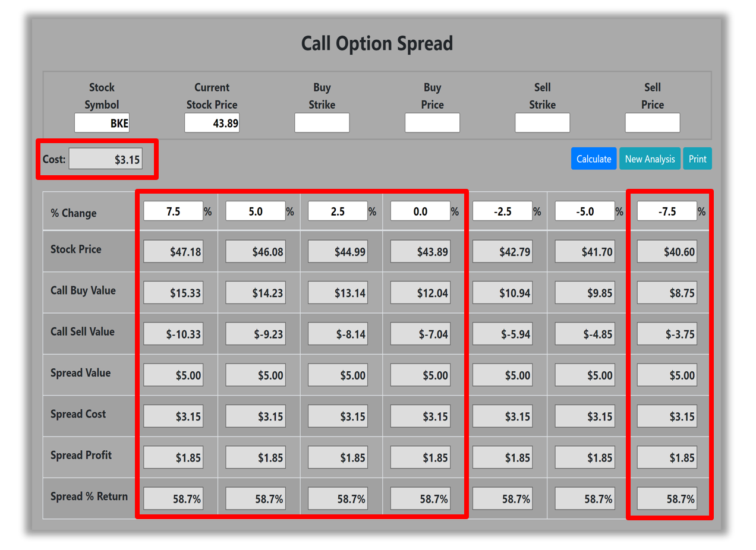Viewport: 756px width, 550px height.
Task: Select the empty Sell Price field
Action: pyautogui.click(x=652, y=123)
